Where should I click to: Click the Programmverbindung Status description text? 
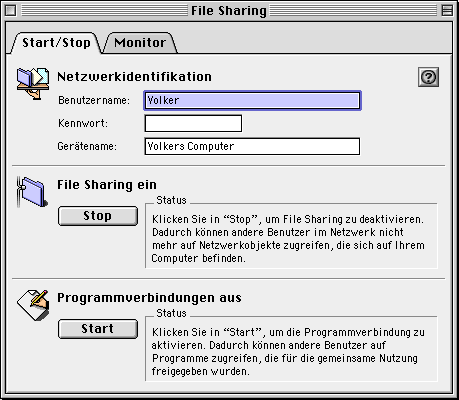[288, 352]
